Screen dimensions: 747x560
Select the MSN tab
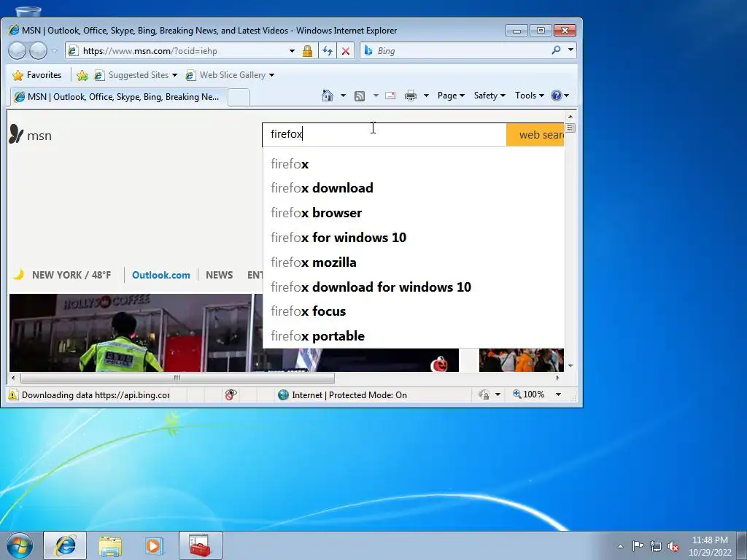pyautogui.click(x=117, y=97)
